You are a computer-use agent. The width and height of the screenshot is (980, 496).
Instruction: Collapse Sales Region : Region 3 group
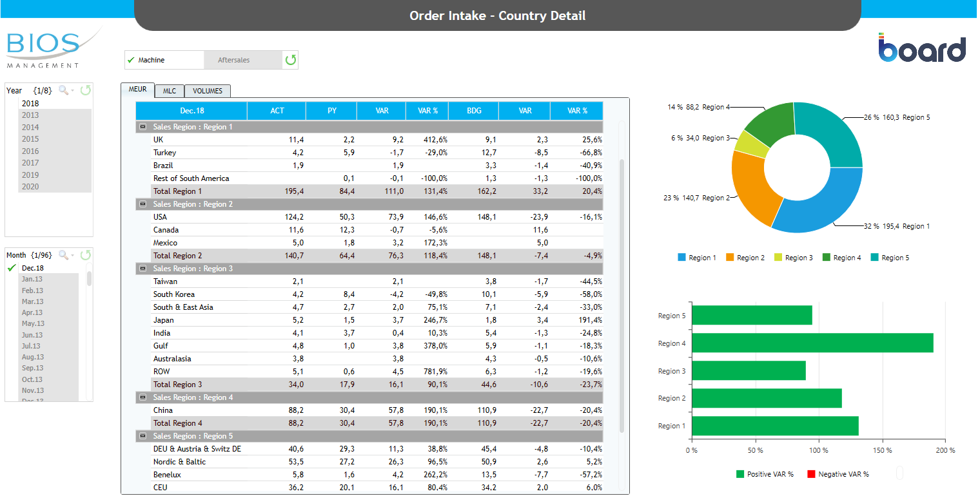(x=142, y=269)
